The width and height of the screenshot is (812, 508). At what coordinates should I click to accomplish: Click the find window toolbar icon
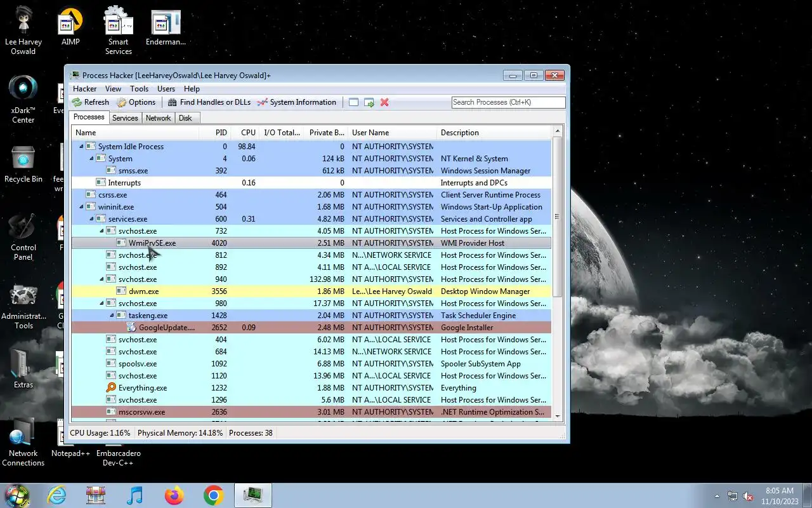point(353,102)
